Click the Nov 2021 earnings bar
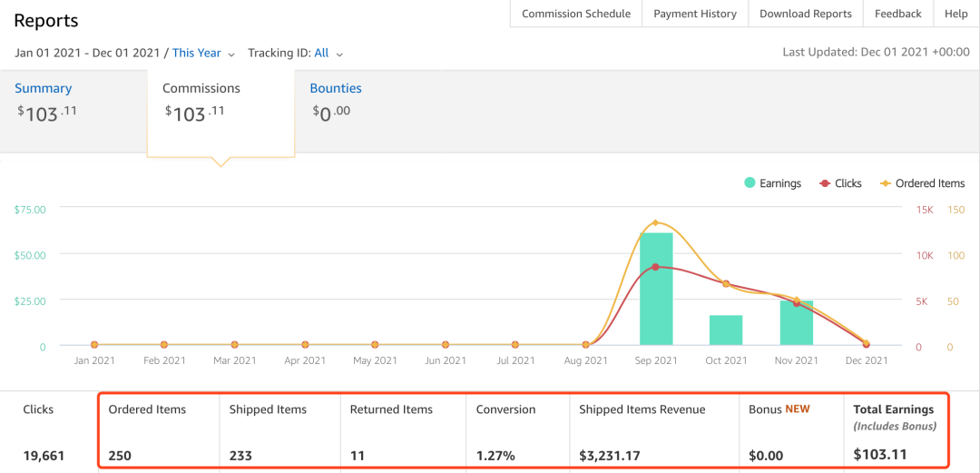Screen dimensions: 980x473 tap(797, 323)
